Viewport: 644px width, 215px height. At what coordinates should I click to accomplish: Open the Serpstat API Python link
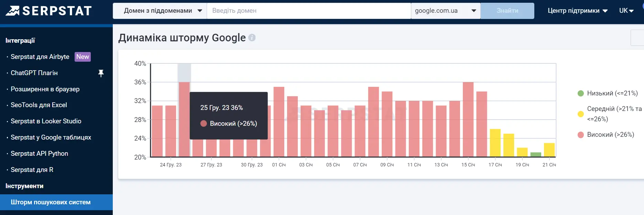pos(39,154)
